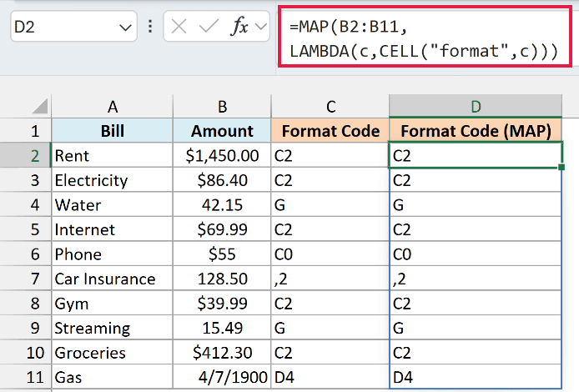Select the Streaming row G cell in column D
This screenshot has height=392, width=579.
[476, 328]
